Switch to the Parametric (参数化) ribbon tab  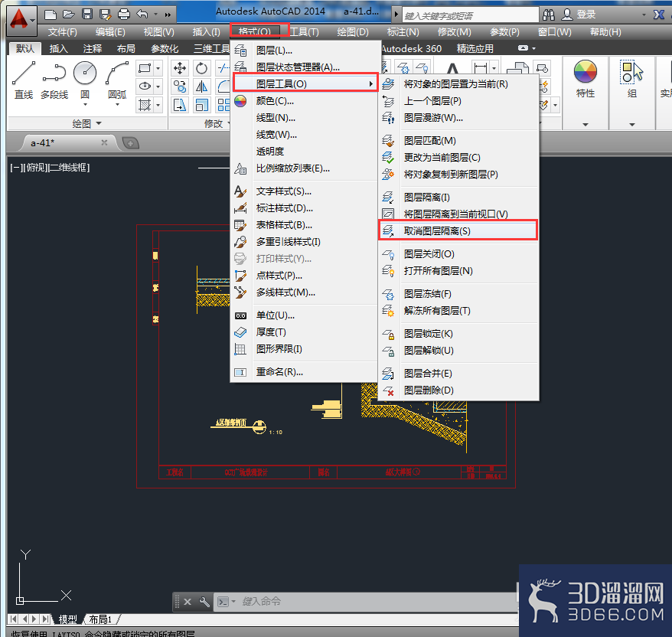[165, 49]
